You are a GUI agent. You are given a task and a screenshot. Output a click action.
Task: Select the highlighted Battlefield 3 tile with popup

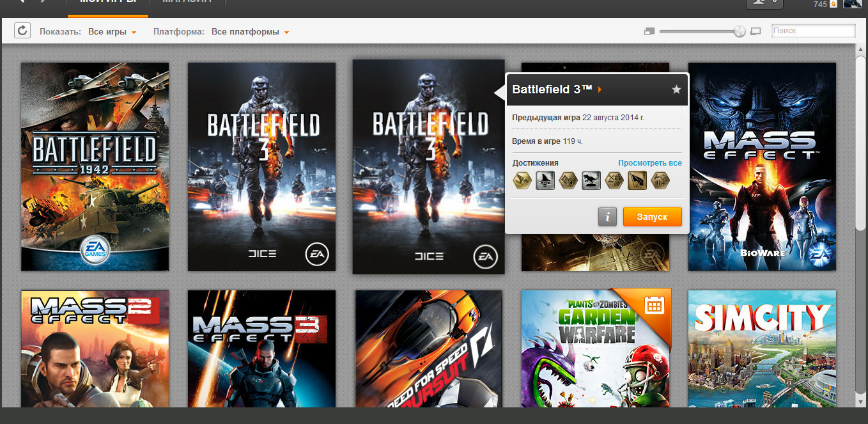[x=429, y=167]
